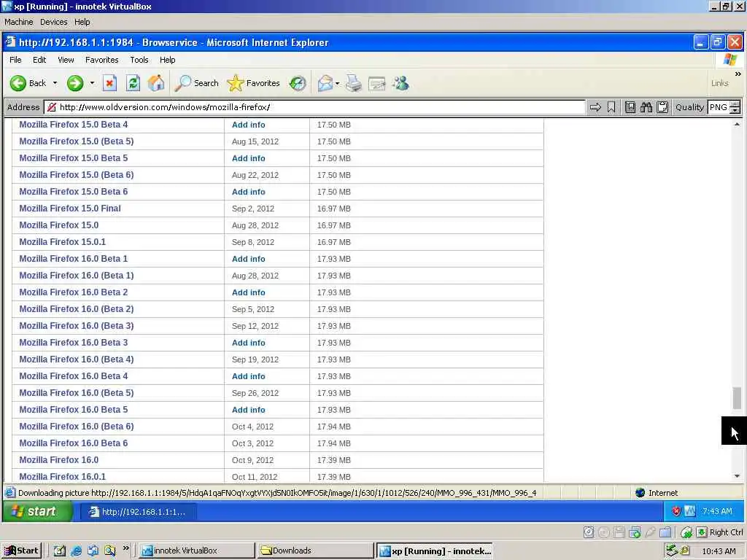Click the XP security shield tray icon
The width and height of the screenshot is (747, 560).
click(x=676, y=511)
